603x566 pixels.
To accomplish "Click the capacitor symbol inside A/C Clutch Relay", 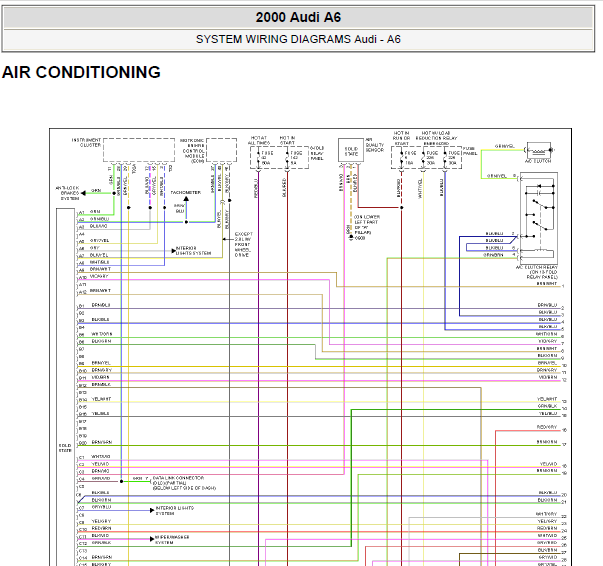I will coord(539,192).
